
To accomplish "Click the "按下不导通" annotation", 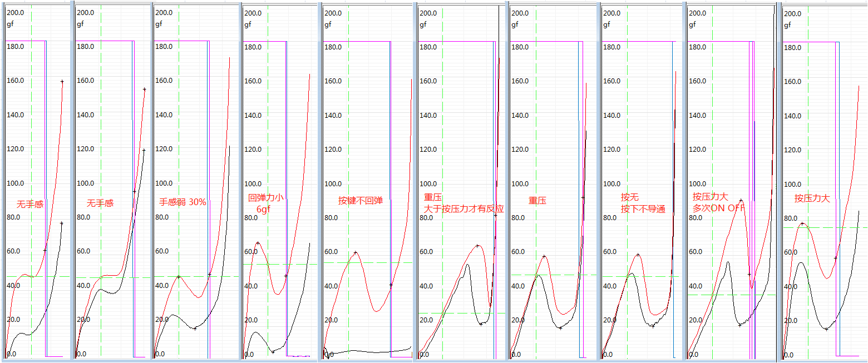I will [x=643, y=209].
